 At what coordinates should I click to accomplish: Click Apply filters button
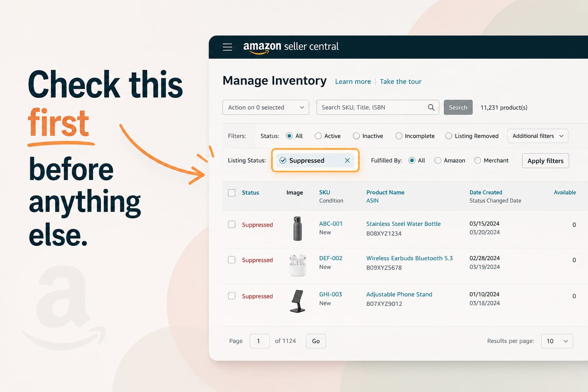pyautogui.click(x=546, y=161)
